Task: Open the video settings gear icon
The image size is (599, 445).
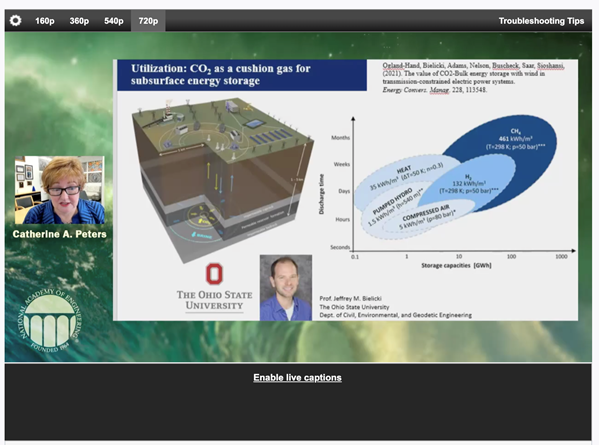Action: click(15, 21)
